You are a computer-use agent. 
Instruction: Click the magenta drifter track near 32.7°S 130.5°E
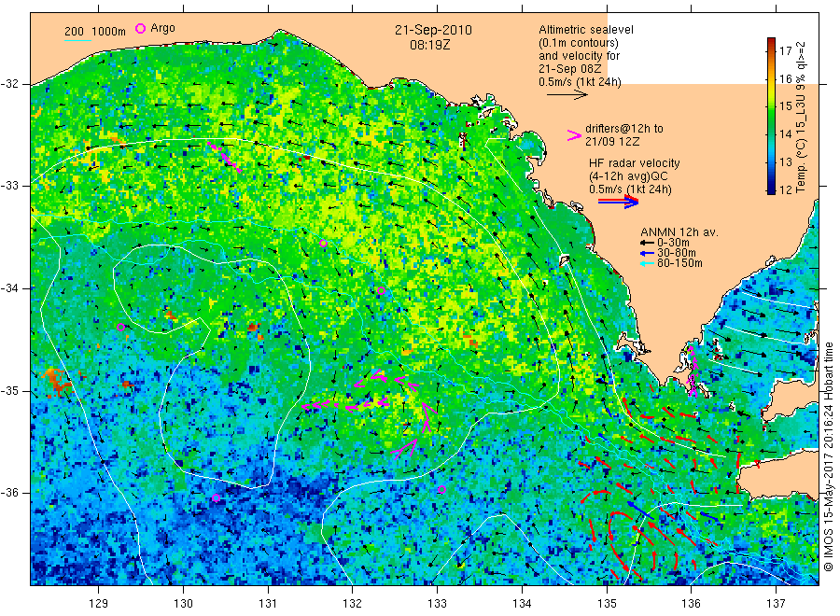click(x=225, y=158)
